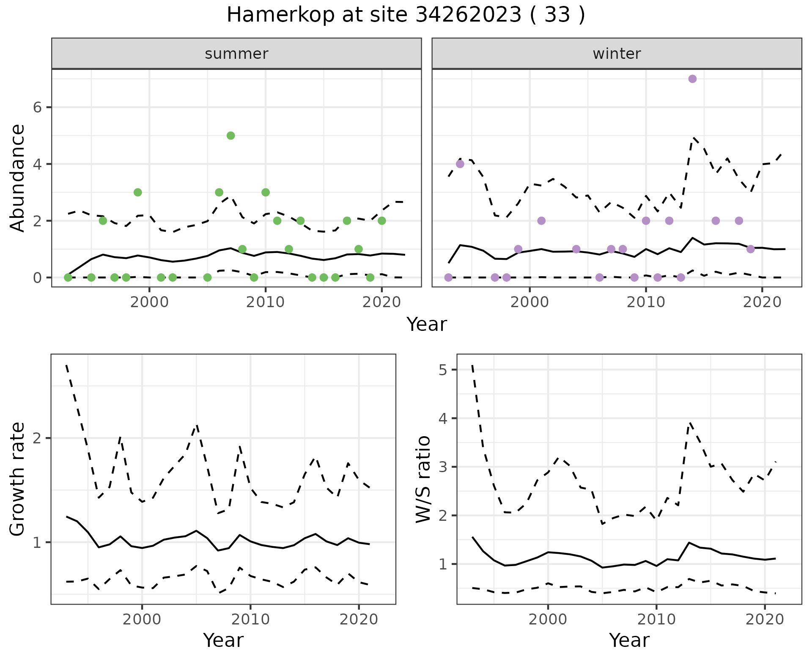The height and width of the screenshot is (660, 812).
Task: Click tick label 2 on Growth rate axis
Action: click(x=37, y=438)
